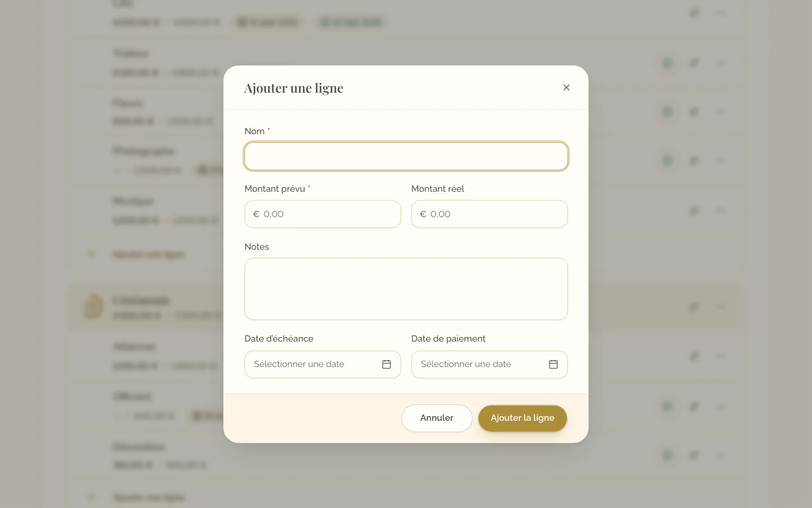This screenshot has width=812, height=508.
Task: Click inside the Notes text area
Action: [406, 289]
